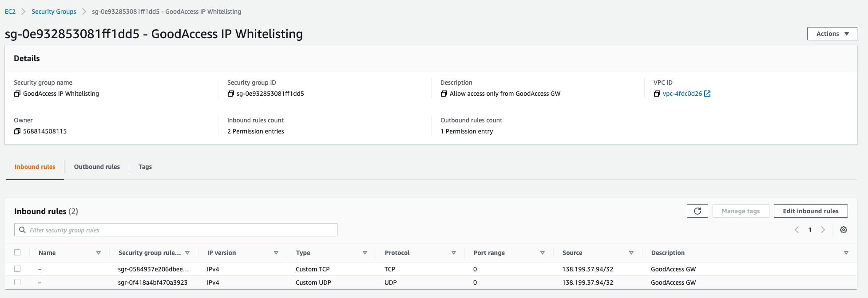Switch to the Tags tab
This screenshot has height=298, width=868.
click(145, 167)
